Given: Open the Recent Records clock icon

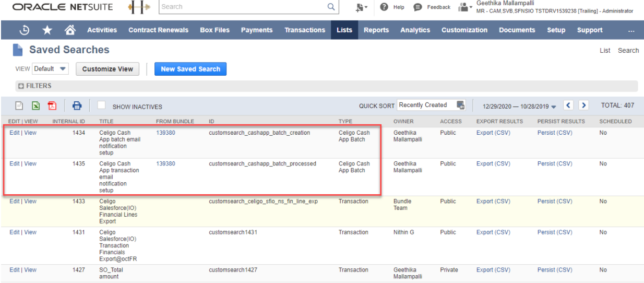Looking at the screenshot, I should pyautogui.click(x=25, y=30).
